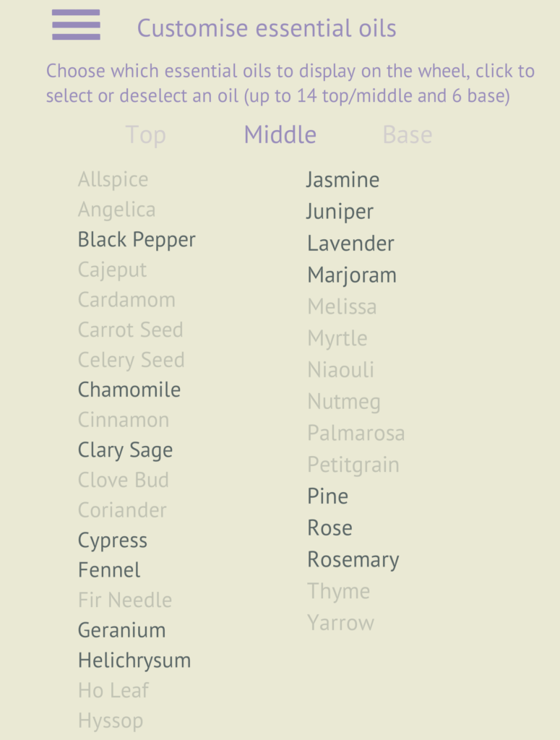The width and height of the screenshot is (560, 740).
Task: Select the Yarrow oil
Action: (340, 623)
